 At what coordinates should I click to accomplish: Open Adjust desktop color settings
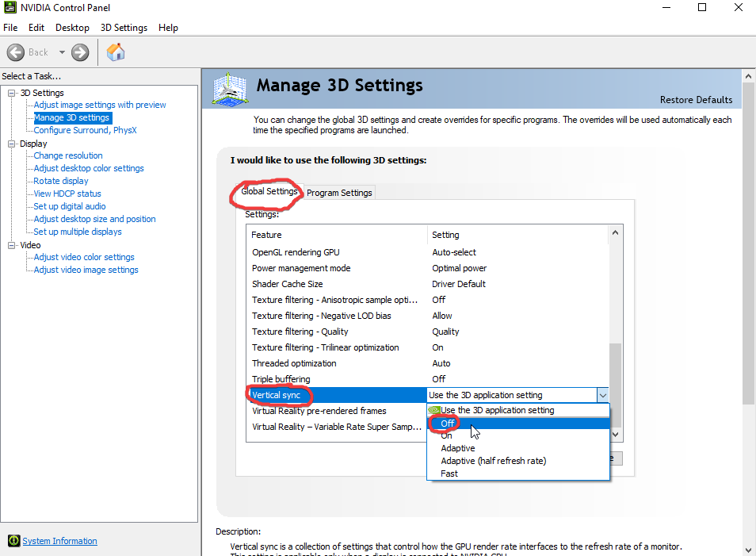click(89, 168)
